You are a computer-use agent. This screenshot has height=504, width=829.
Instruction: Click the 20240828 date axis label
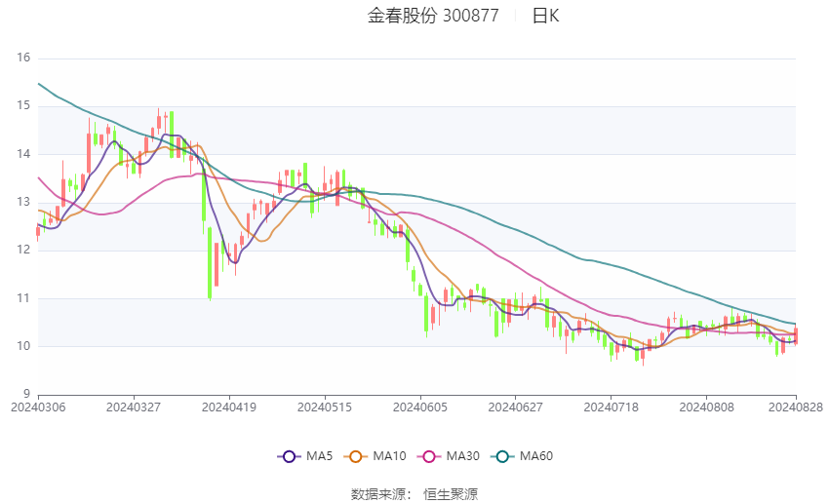(x=796, y=407)
